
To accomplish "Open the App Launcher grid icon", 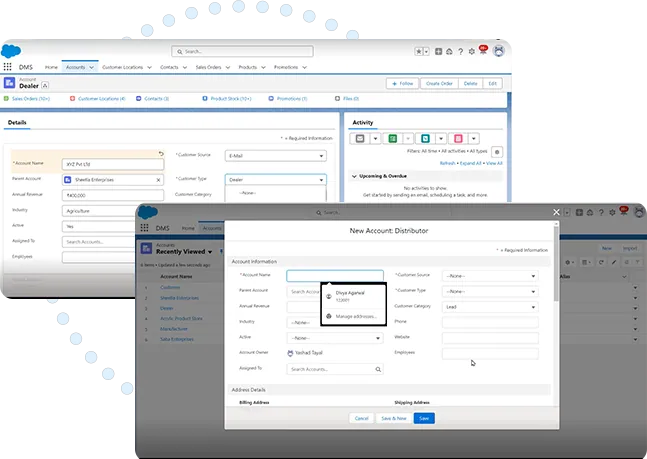I will pos(9,67).
